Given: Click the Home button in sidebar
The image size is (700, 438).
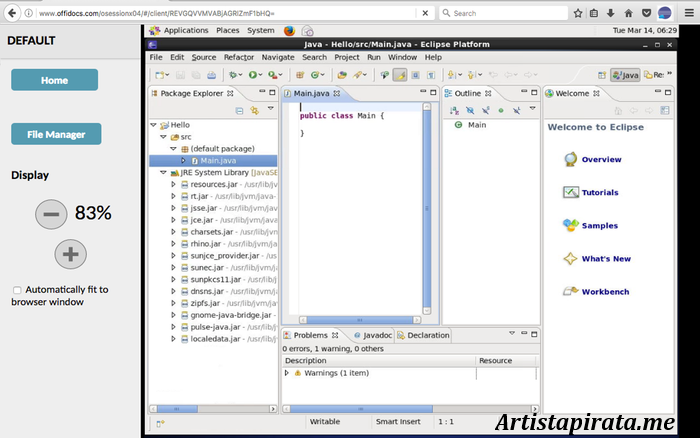Looking at the screenshot, I should (x=54, y=80).
